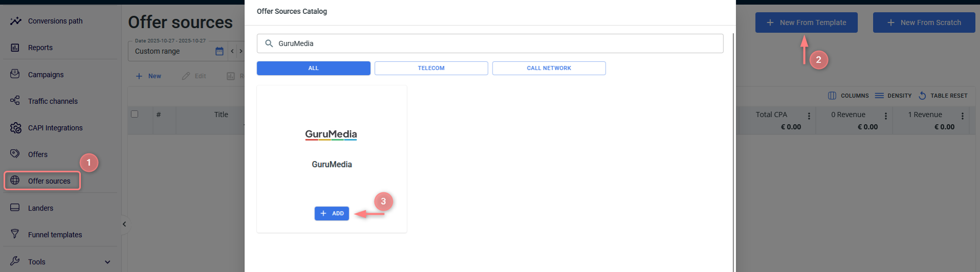Click the GuruMedia card title

[x=332, y=164]
